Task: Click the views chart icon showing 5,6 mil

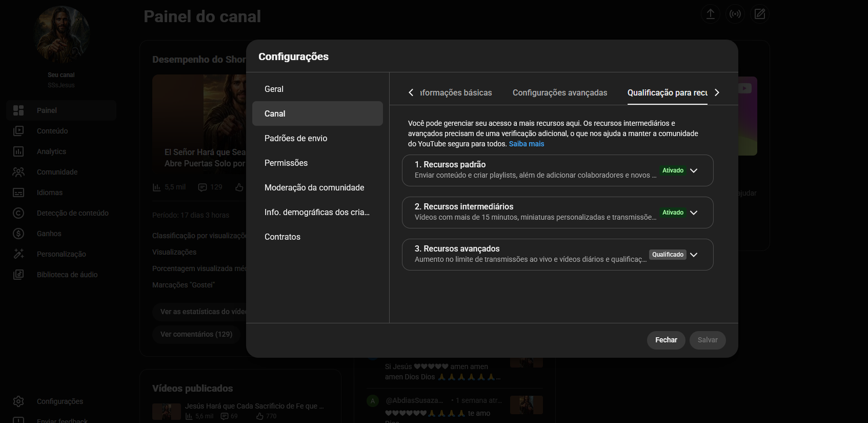Action: (x=189, y=416)
